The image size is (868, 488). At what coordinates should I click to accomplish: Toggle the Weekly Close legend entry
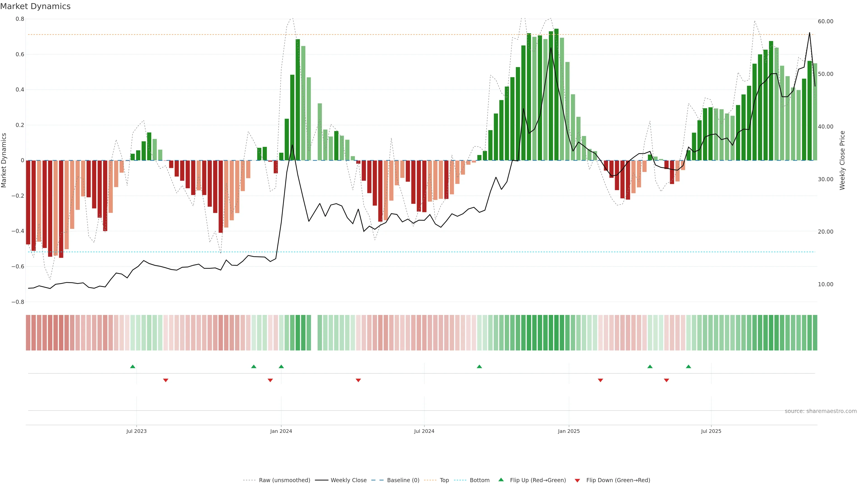(348, 480)
